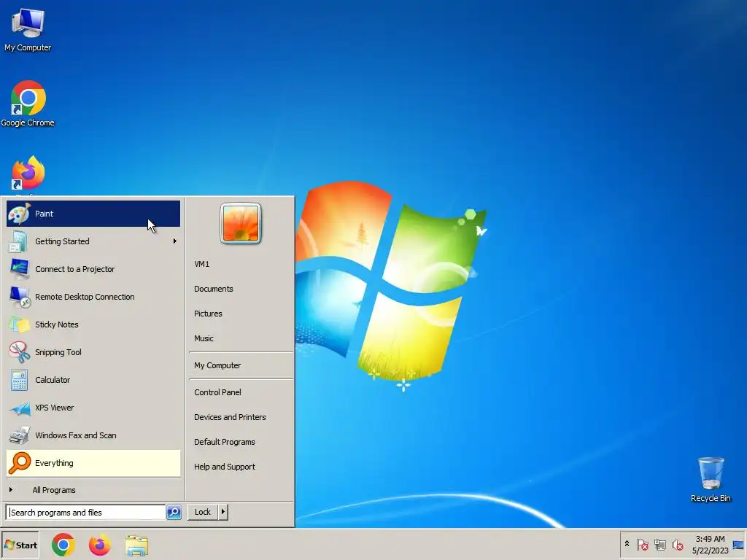Open Control Panel
This screenshot has height=560, width=747.
(x=217, y=392)
